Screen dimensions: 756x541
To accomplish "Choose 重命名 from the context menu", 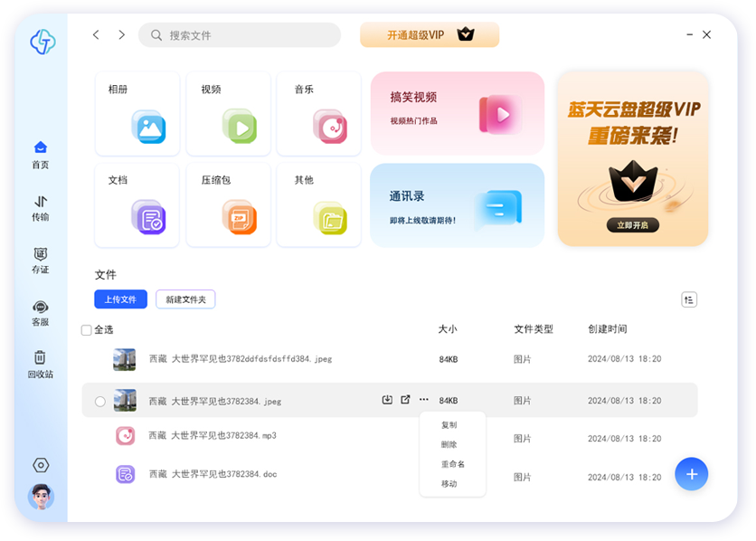I will 452,464.
